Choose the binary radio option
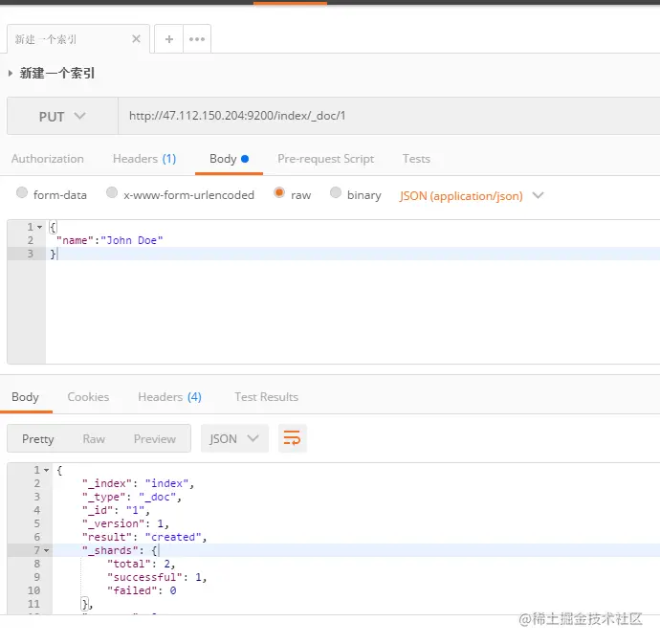Screen dimensions: 660x644 pos(336,193)
